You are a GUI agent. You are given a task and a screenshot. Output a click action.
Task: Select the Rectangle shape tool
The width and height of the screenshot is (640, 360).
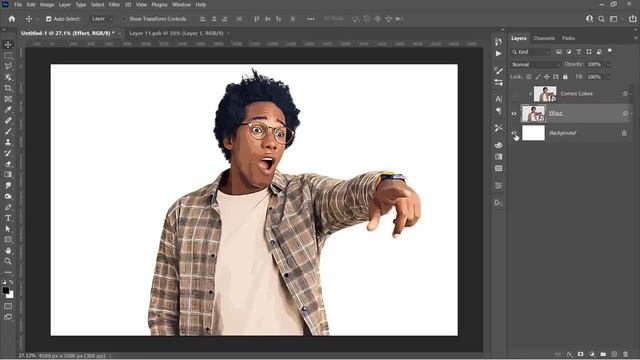coord(8,240)
